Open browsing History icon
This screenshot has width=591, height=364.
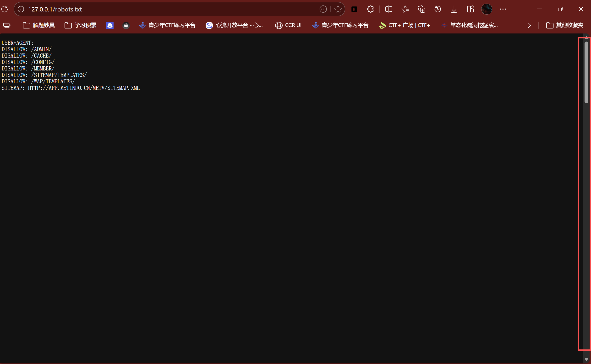[438, 9]
